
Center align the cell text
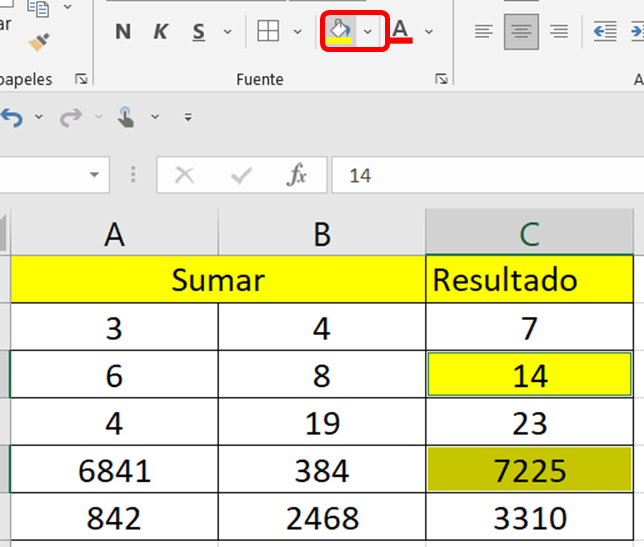coord(521,32)
